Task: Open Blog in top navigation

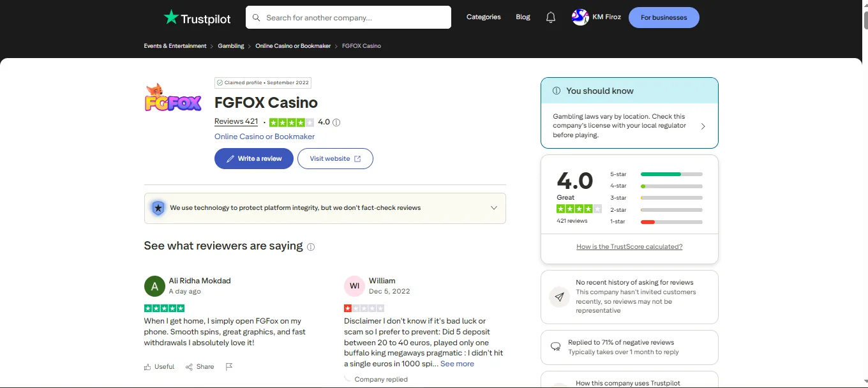Action: pyautogui.click(x=523, y=17)
